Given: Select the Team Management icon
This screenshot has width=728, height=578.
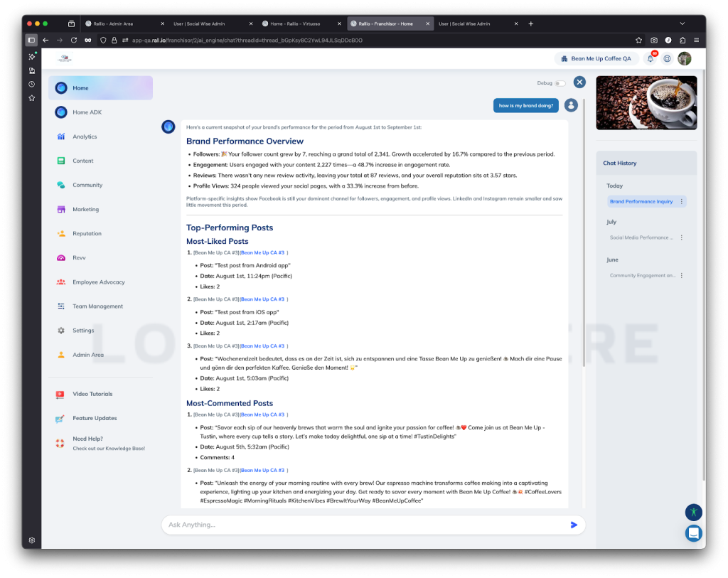Looking at the screenshot, I should 63,306.
